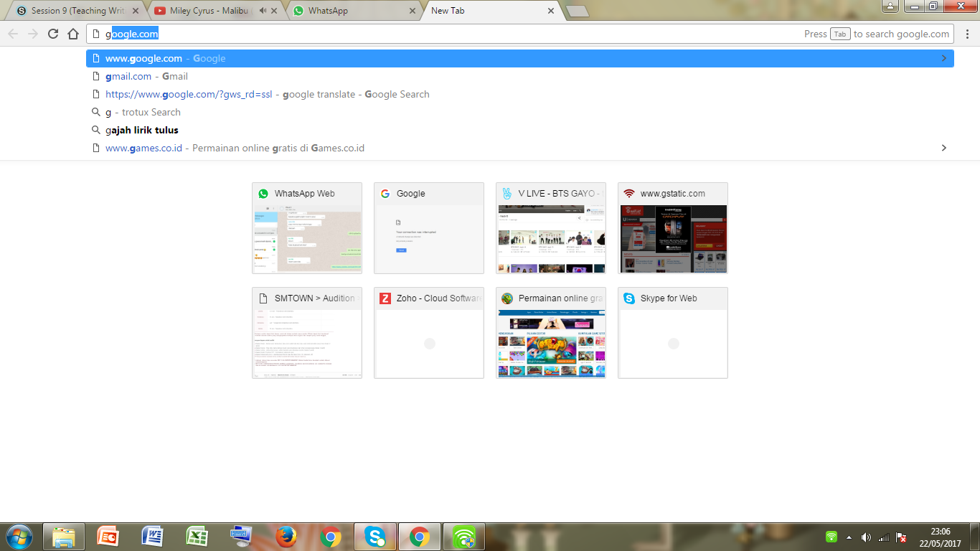The width and height of the screenshot is (980, 551).
Task: Open Windows Explorer from taskbar
Action: 64,537
